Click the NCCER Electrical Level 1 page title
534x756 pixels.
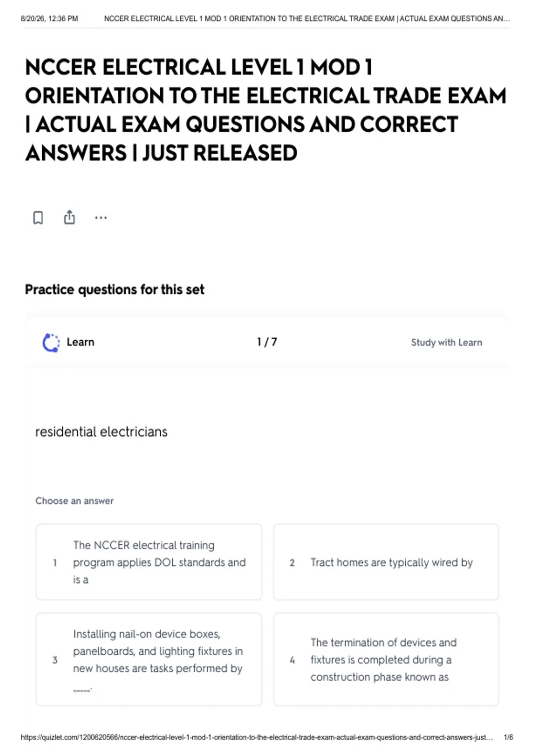pos(265,110)
